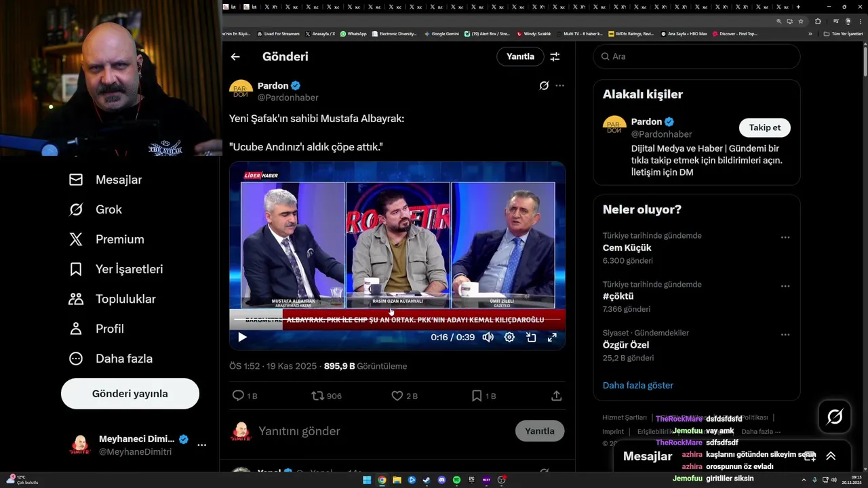Screen dimensions: 868x488
Task: Click Gönderi yayınla button
Action: pos(130,394)
